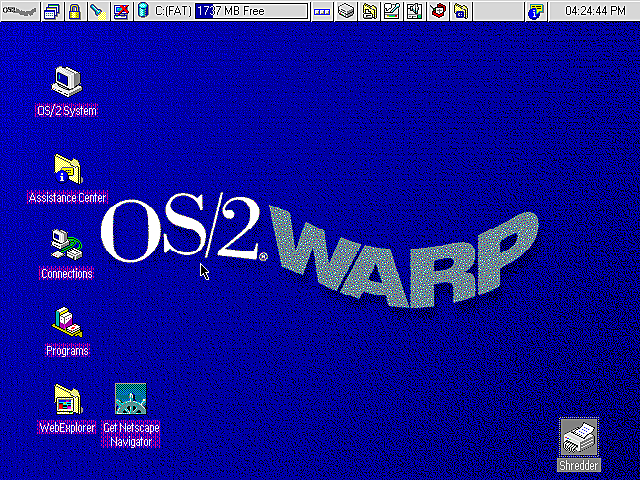Open the window list icon in WarpCenter
The height and width of the screenshot is (480, 640).
click(53, 11)
